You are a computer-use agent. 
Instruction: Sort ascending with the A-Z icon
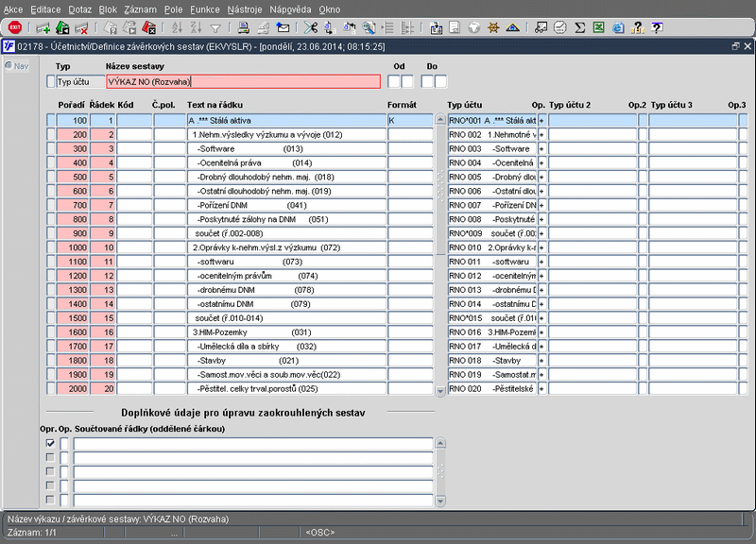point(177,28)
